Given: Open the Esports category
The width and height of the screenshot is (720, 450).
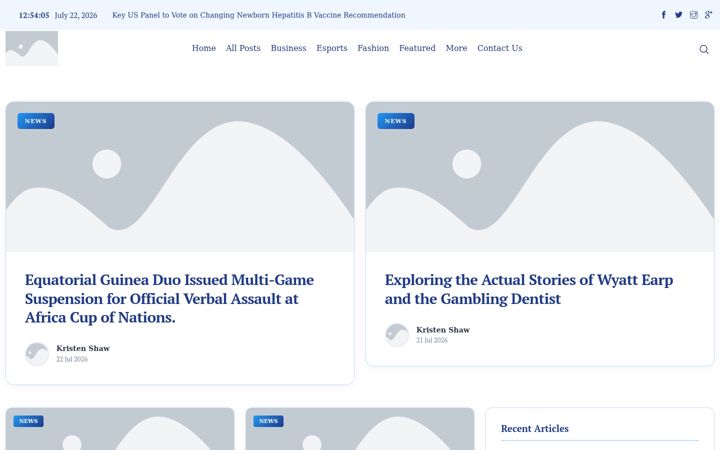Looking at the screenshot, I should (332, 48).
